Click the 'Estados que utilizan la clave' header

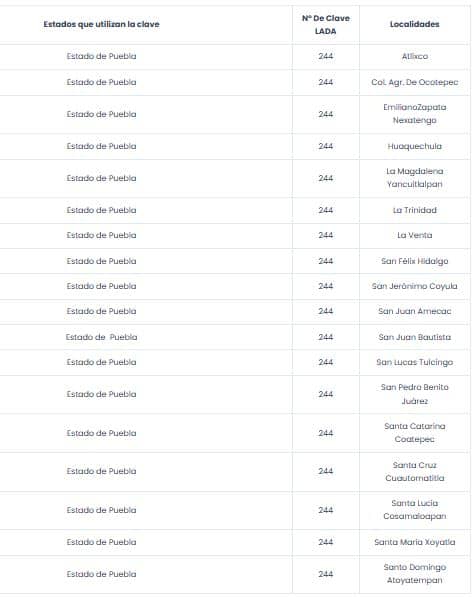pos(101,24)
